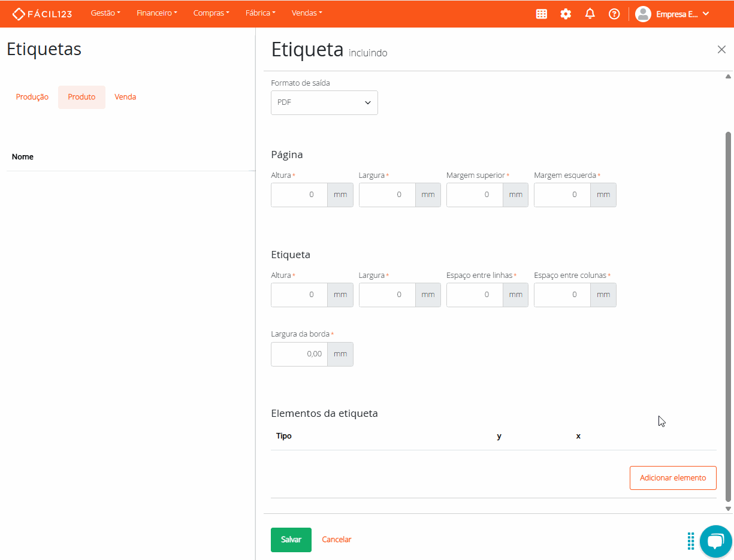This screenshot has height=560, width=734.
Task: Click the user avatar image
Action: tap(643, 13)
